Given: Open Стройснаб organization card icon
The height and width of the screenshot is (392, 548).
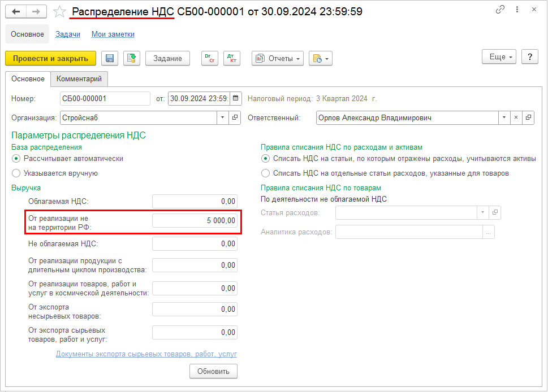Looking at the screenshot, I should coord(235,117).
